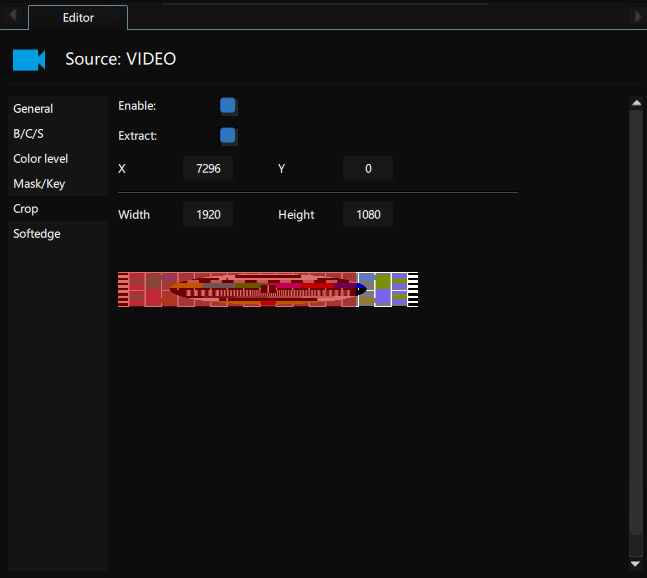
Task: Click the Height label
Action: (296, 215)
